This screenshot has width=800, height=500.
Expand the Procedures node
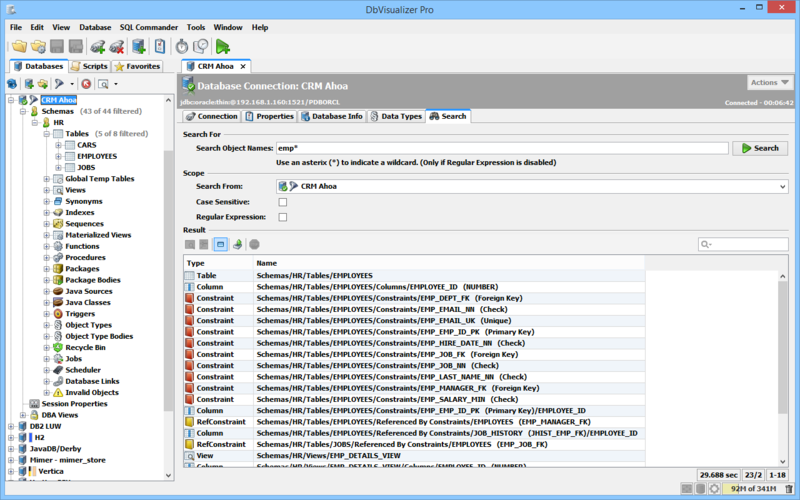click(x=46, y=257)
